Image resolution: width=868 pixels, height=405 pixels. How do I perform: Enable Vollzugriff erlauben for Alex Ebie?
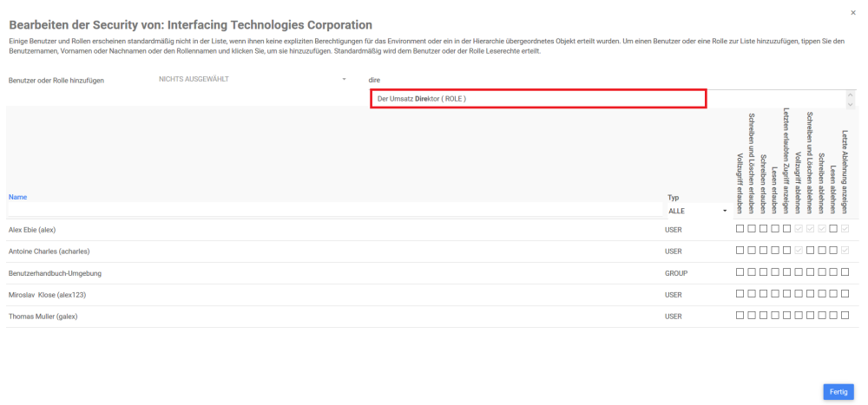coord(740,229)
